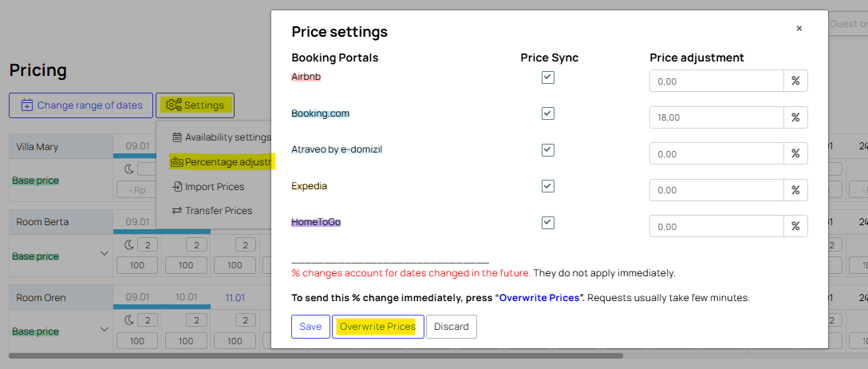The image size is (868, 369).
Task: Click Room Berta first minimum nights field 2
Action: pos(148,244)
